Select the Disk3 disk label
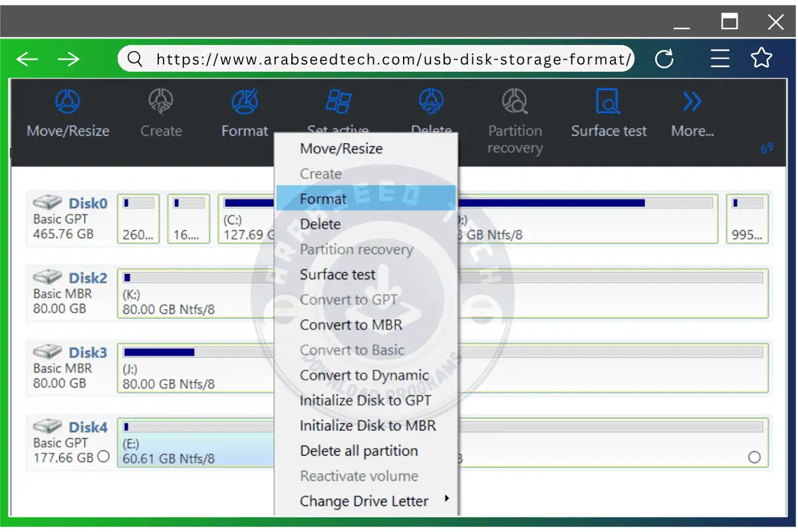Screen dimensions: 798x532 click(87, 352)
